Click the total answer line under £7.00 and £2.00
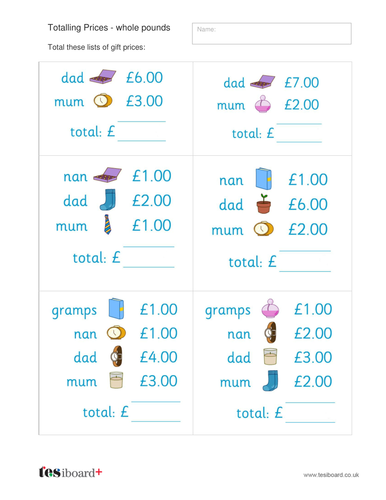386x500 pixels. coord(299,133)
